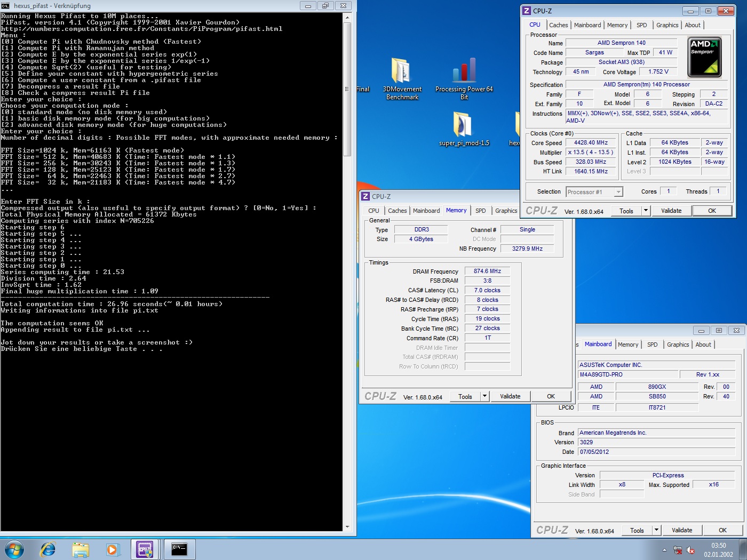Image resolution: width=747 pixels, height=560 pixels.
Task: Open SPD tab in top CPU-Z window
Action: 642,25
